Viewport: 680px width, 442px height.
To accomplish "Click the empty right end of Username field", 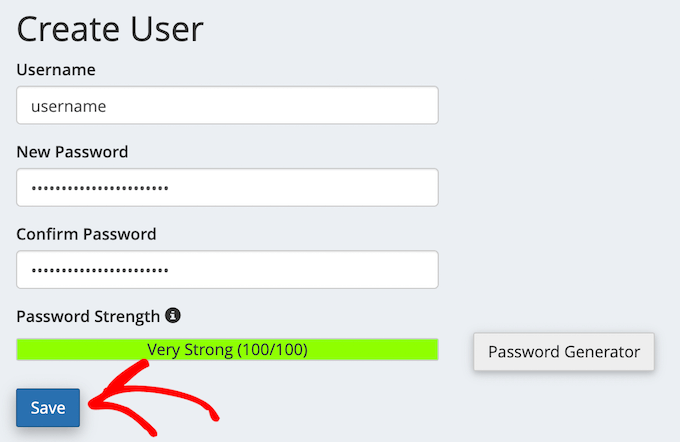I will click(380, 105).
